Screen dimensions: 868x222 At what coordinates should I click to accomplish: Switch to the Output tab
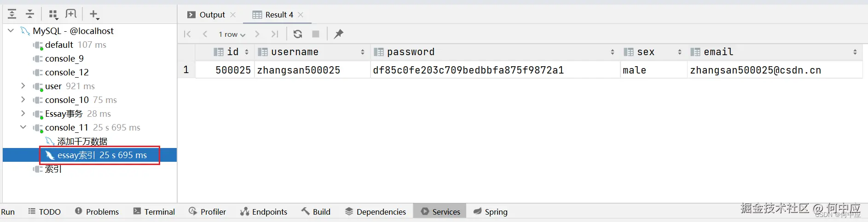206,15
